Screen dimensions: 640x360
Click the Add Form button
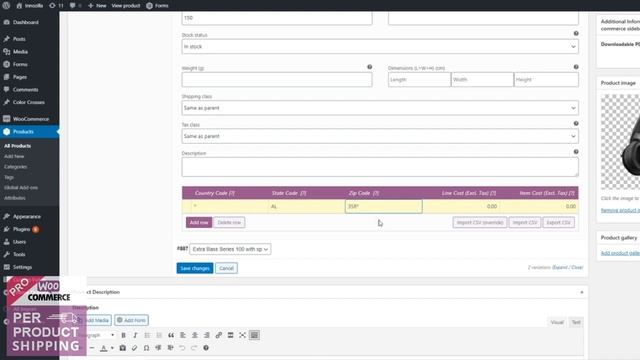[131, 320]
